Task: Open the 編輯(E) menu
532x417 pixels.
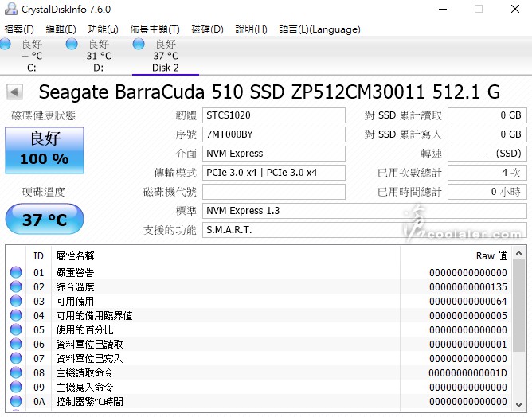Action: 61,29
